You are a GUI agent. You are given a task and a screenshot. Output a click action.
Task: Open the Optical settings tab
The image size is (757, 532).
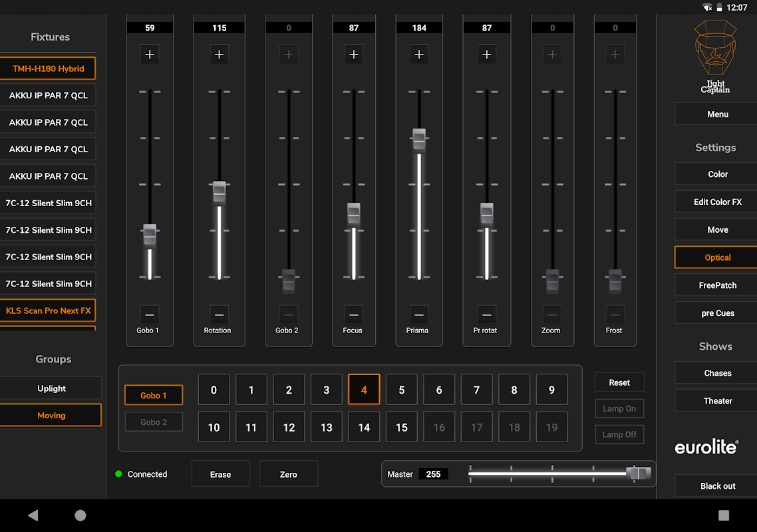click(716, 257)
